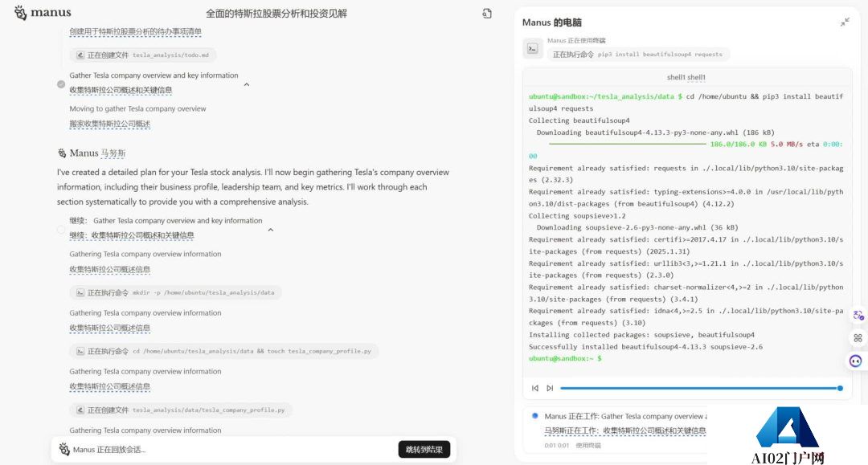This screenshot has height=465, width=868.
Task: Click the pip3 install beautifulsoup4 command chip
Action: click(638, 54)
